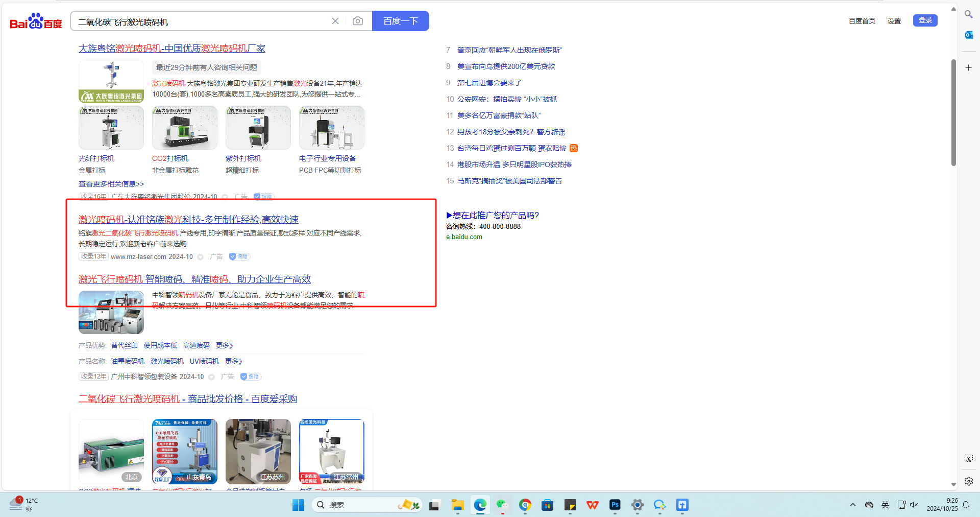This screenshot has width=980, height=517.
Task: Open Google Chrome from taskbar
Action: tap(525, 505)
